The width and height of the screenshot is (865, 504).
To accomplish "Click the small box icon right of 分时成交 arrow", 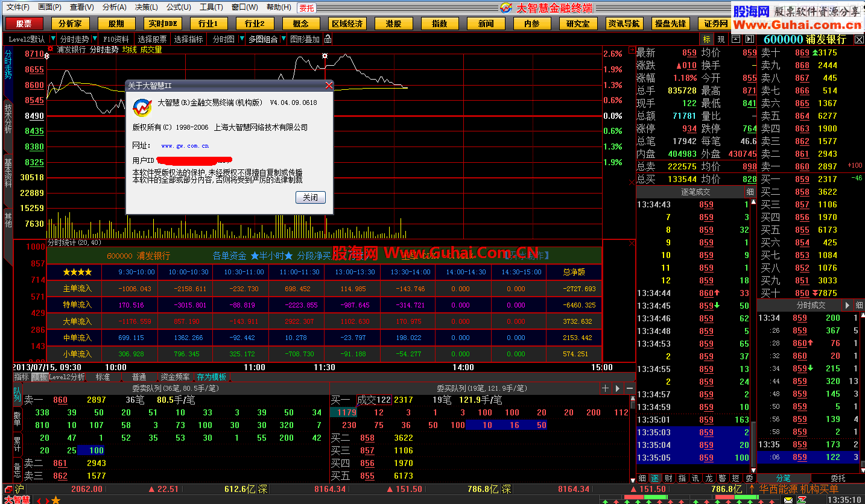I will click(859, 306).
